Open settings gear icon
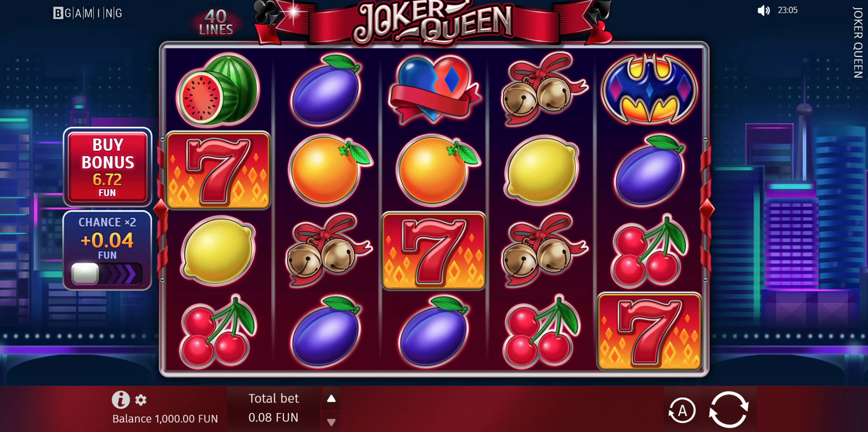The height and width of the screenshot is (432, 868). [141, 400]
